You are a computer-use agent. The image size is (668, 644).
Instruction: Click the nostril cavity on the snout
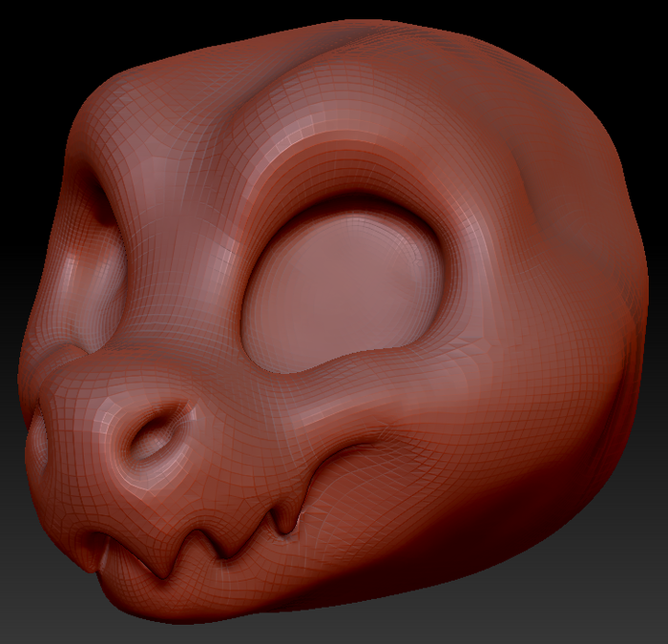[154, 437]
